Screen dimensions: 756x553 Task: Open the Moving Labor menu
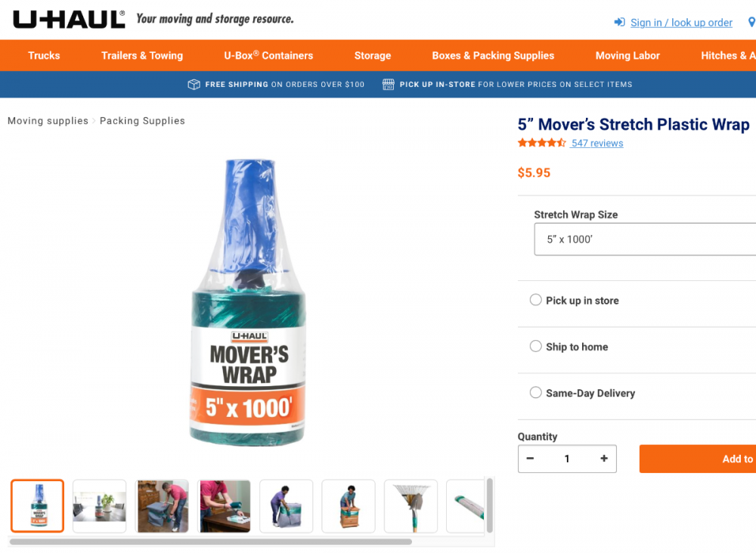pos(627,55)
